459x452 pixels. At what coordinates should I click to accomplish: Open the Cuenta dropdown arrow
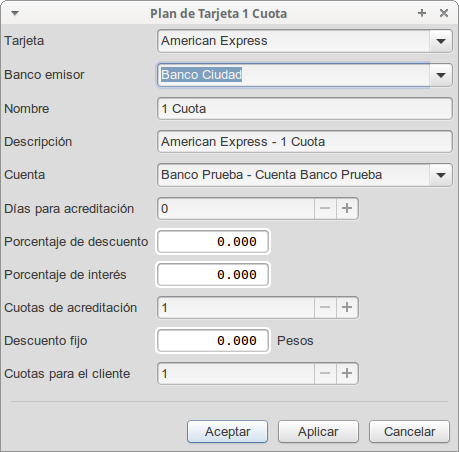click(441, 175)
